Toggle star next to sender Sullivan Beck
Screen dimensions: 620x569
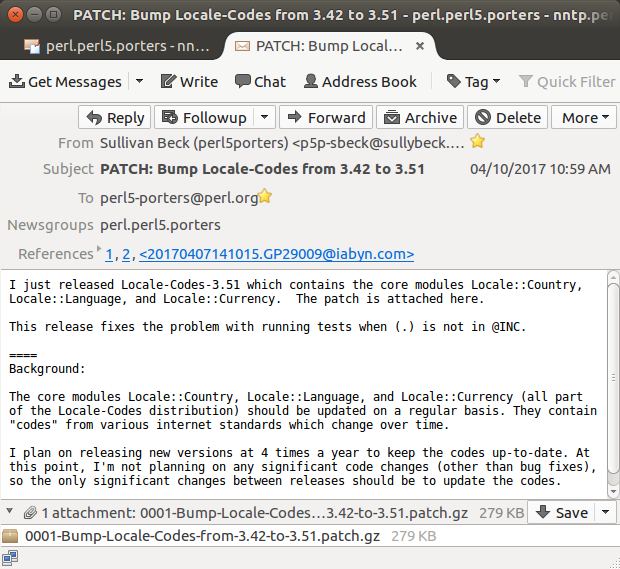(478, 142)
